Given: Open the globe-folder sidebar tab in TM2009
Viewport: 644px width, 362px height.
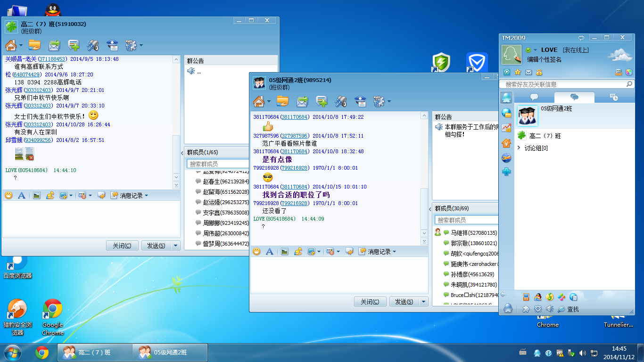Looking at the screenshot, I should coord(506,113).
